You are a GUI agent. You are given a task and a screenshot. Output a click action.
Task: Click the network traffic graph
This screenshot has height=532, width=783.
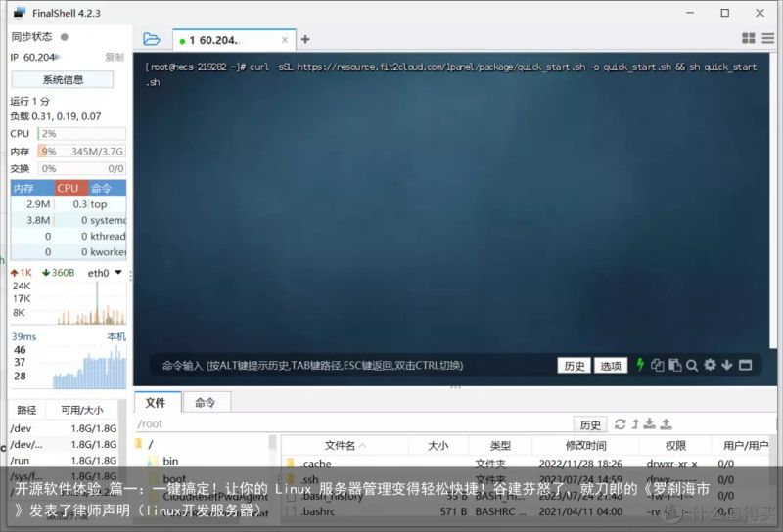(x=69, y=302)
